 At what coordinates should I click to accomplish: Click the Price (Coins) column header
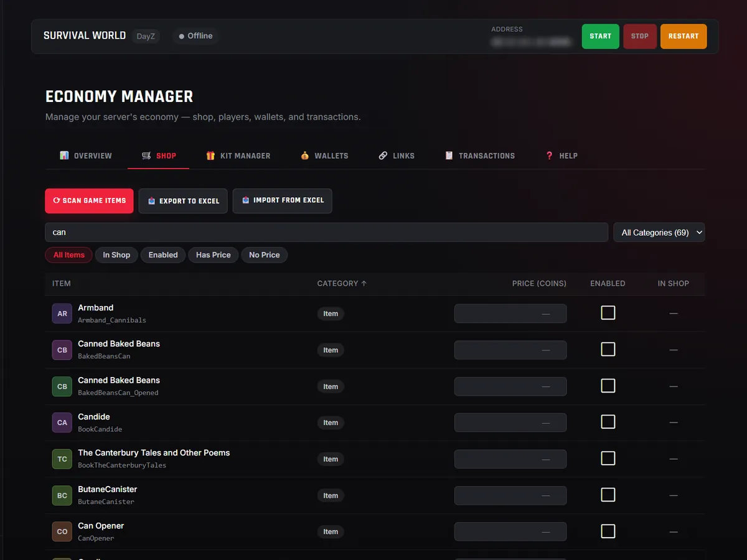(539, 283)
